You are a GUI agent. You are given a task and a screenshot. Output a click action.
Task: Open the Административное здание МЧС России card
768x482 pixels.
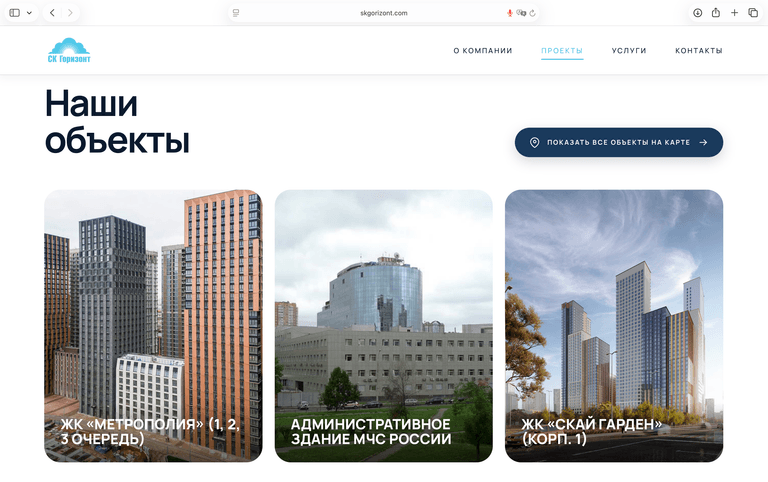[x=384, y=326]
